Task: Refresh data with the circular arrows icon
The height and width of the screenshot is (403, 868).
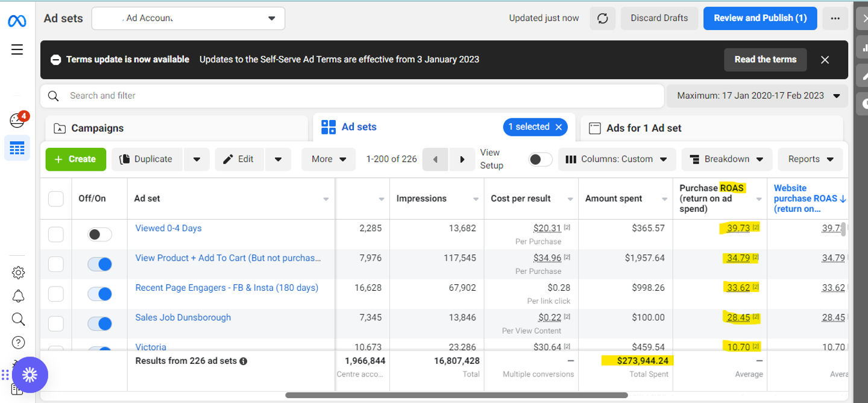Action: click(602, 18)
